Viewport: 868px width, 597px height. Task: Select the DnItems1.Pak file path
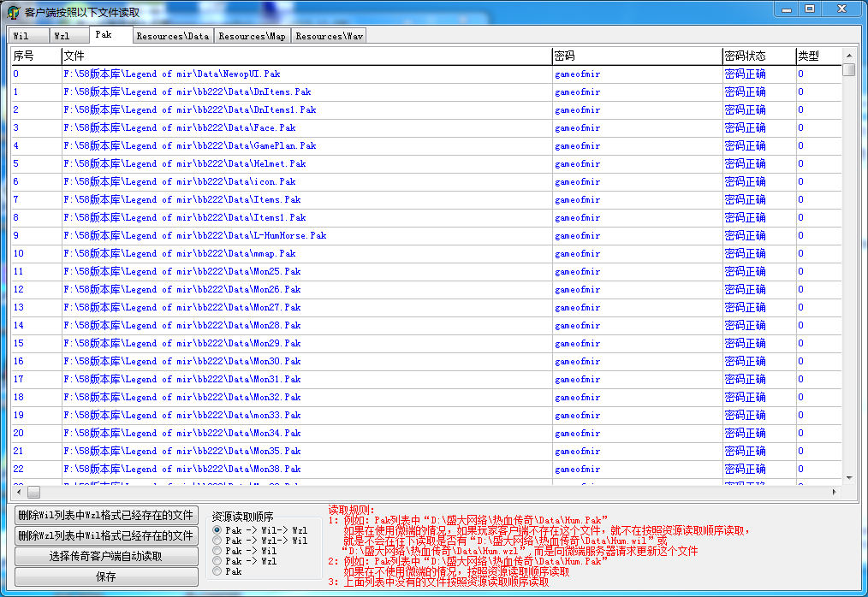tap(190, 109)
